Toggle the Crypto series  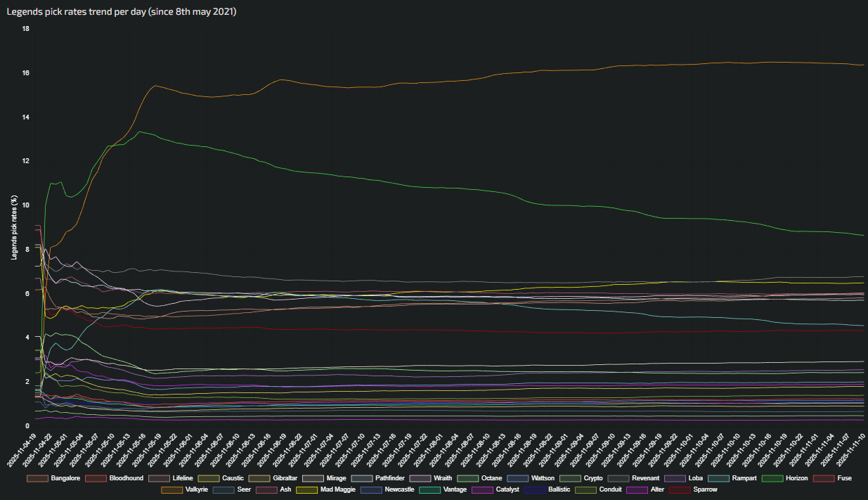point(592,478)
